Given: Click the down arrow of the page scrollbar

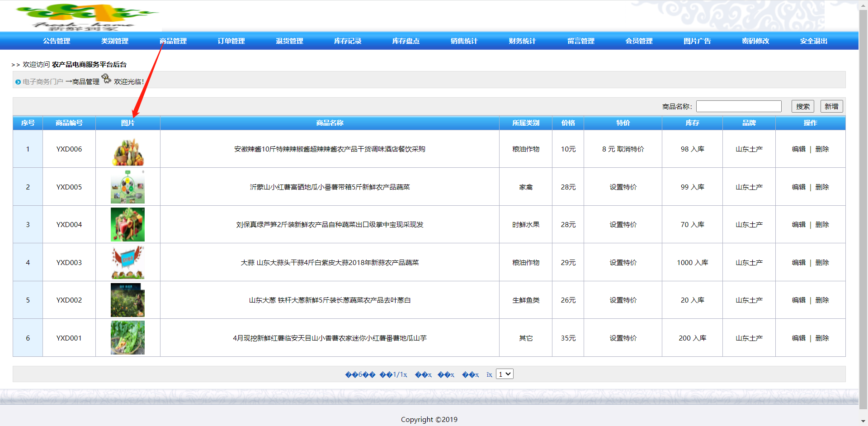Looking at the screenshot, I should 864,421.
